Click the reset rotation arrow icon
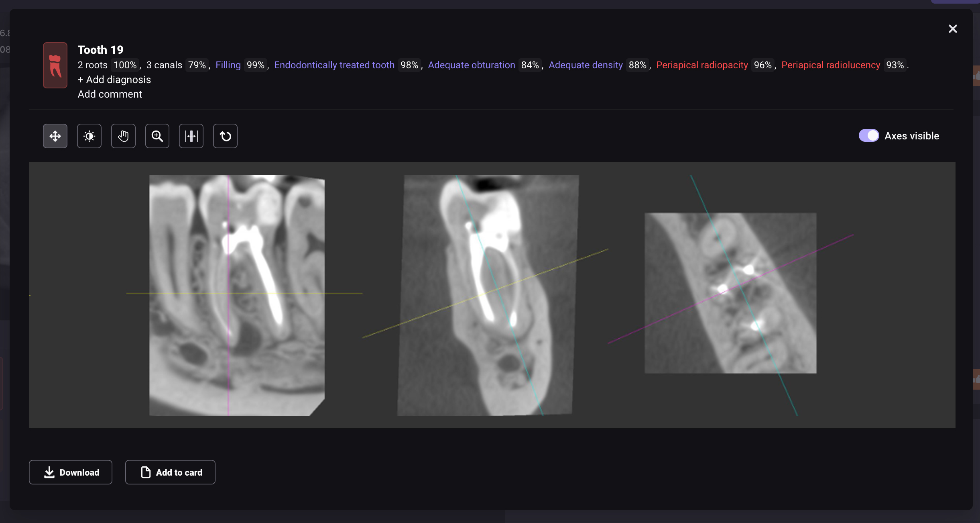980x523 pixels. [225, 136]
